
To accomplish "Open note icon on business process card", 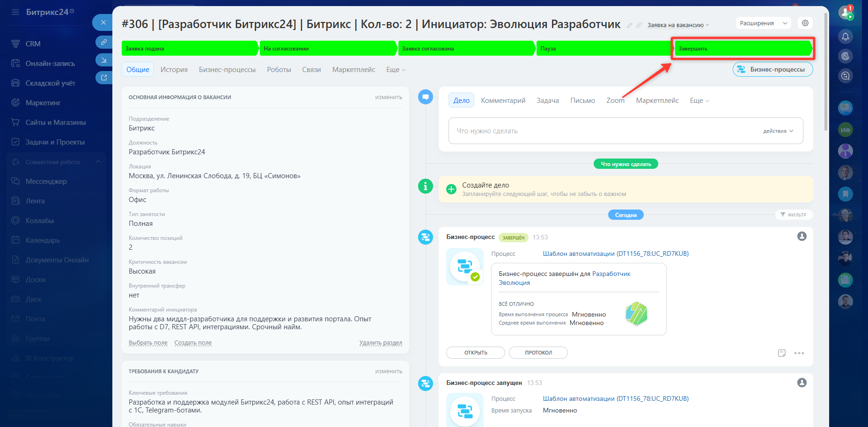I will (782, 353).
